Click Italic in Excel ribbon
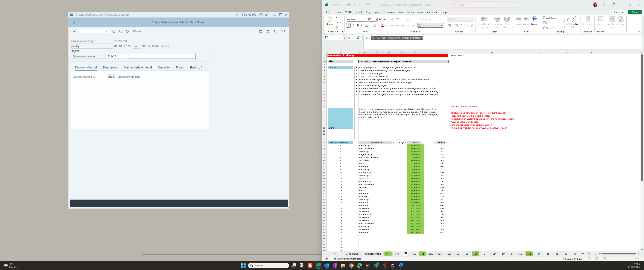 [353, 25]
